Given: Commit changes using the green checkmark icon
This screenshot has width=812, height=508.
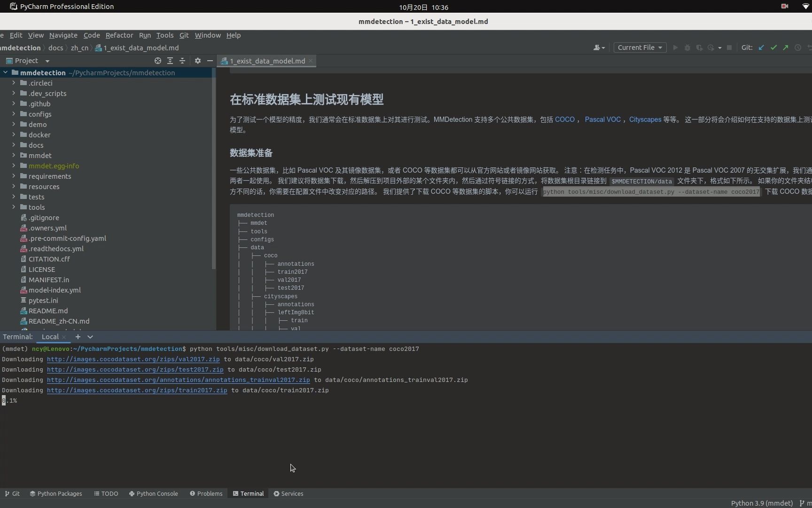Looking at the screenshot, I should point(773,48).
